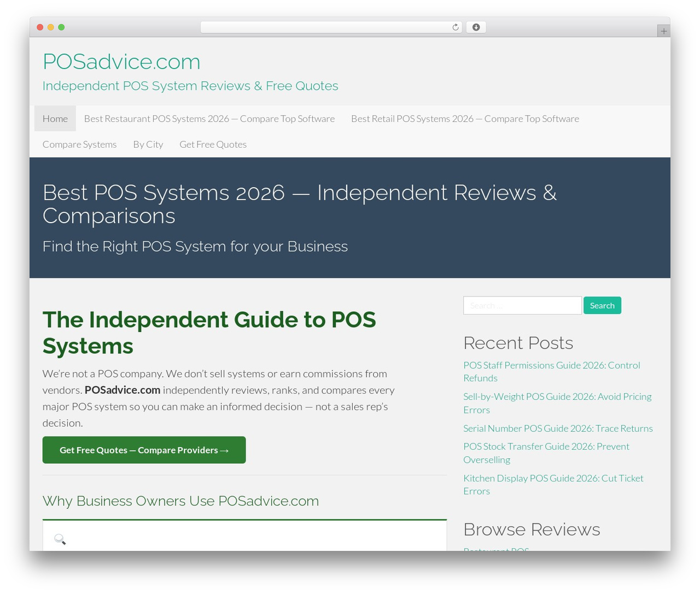
Task: Open Kitchen Display POS Guide 2026 post
Action: (553, 485)
